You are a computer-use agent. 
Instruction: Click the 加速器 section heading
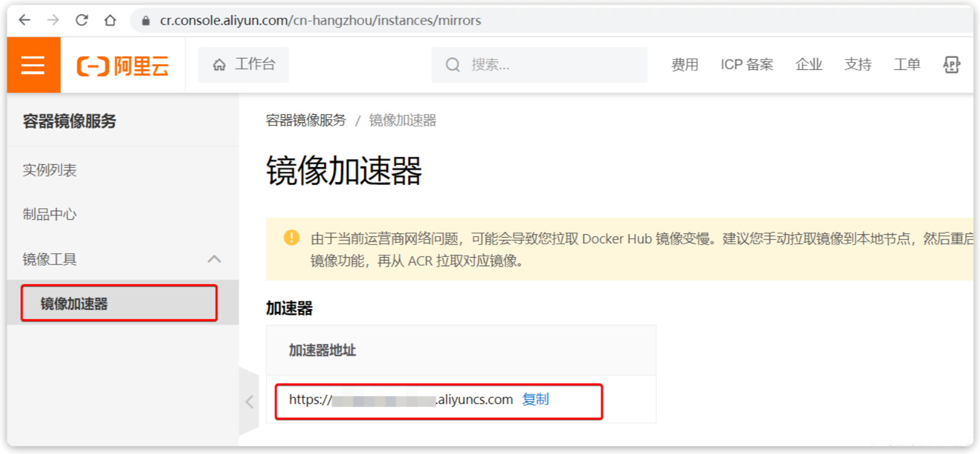click(289, 308)
